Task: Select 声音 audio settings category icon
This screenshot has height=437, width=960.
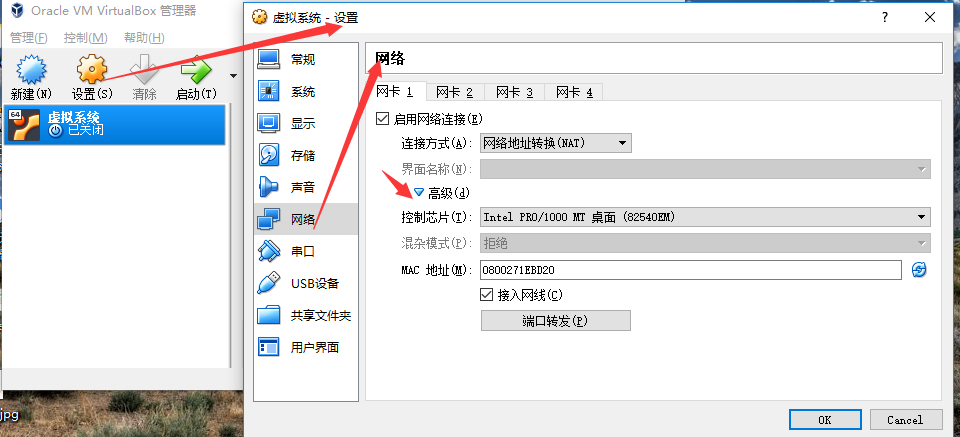Action: (268, 187)
